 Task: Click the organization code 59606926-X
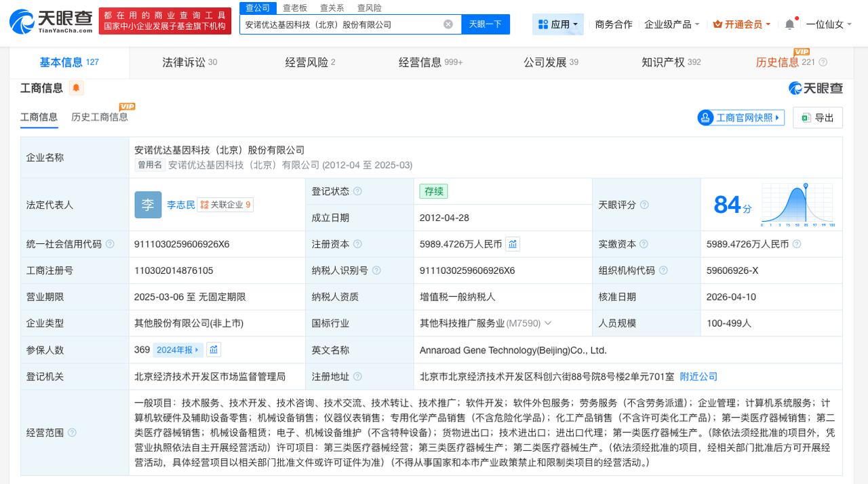click(732, 270)
